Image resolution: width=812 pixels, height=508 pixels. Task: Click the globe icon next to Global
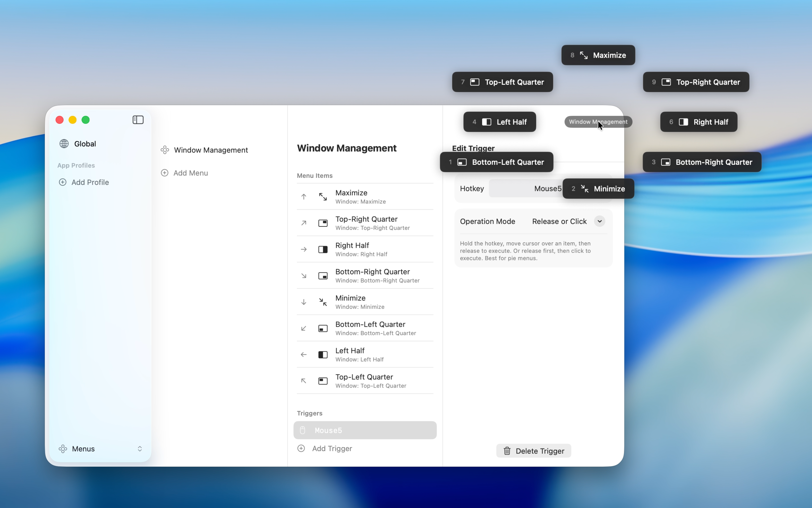pos(64,143)
